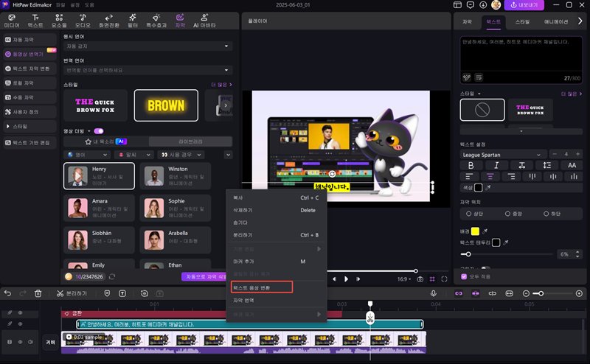Screen dimensions: 590x364
Task: Select the Henry voice card
Action: 99,176
